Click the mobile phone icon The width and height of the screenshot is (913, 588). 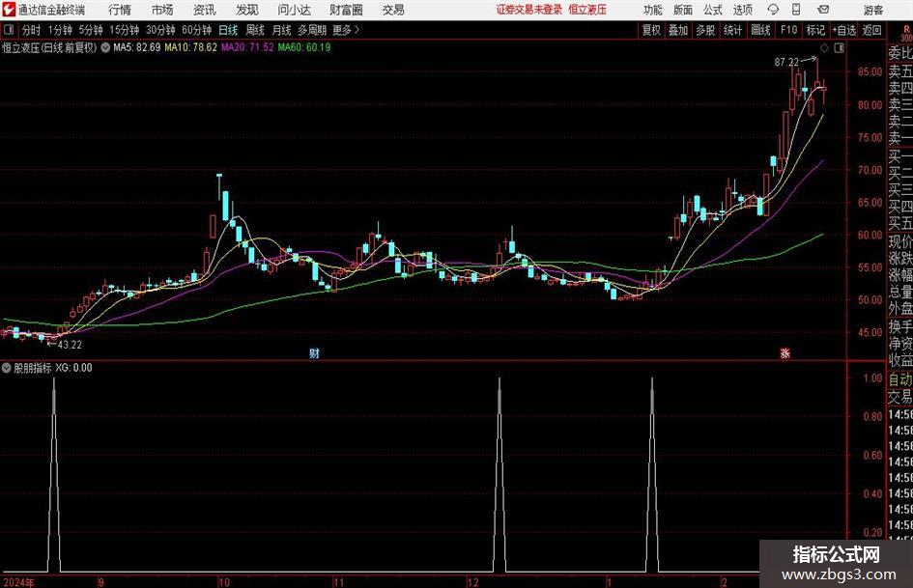click(x=796, y=10)
